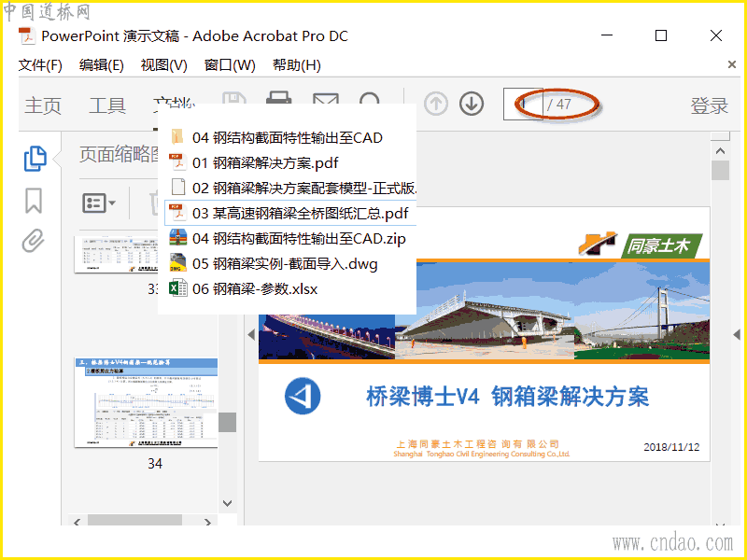Open the bookmarks panel icon
The height and width of the screenshot is (560, 747).
pos(34,200)
